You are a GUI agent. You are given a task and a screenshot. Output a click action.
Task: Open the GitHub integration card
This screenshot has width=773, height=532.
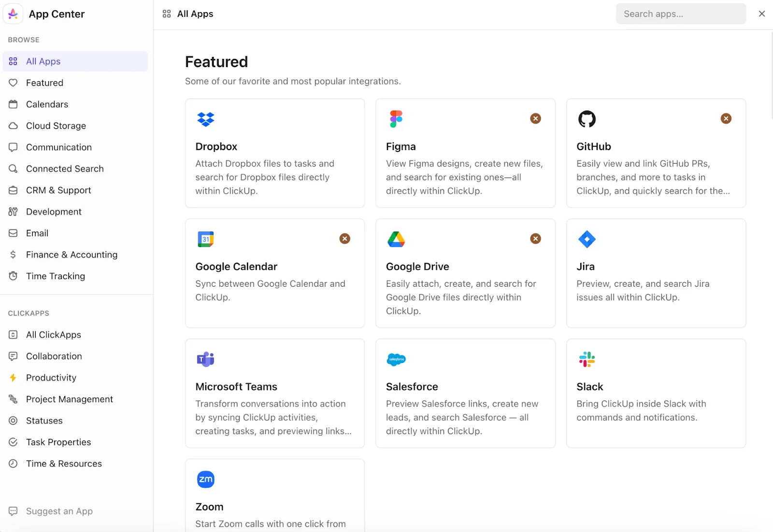click(x=656, y=153)
